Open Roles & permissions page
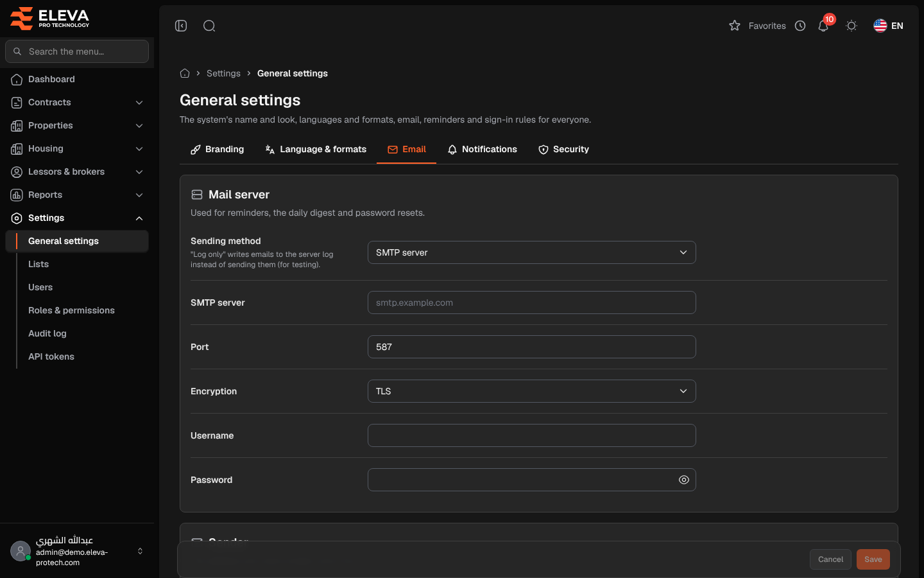This screenshot has width=924, height=578. click(x=82, y=310)
